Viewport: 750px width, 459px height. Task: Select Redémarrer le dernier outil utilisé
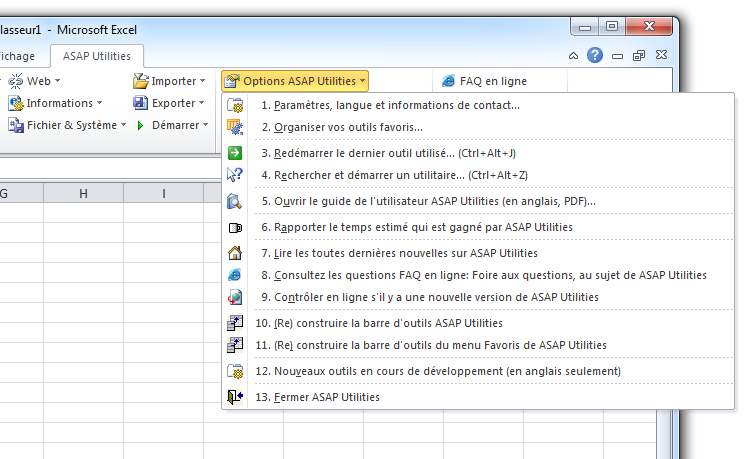[478, 153]
